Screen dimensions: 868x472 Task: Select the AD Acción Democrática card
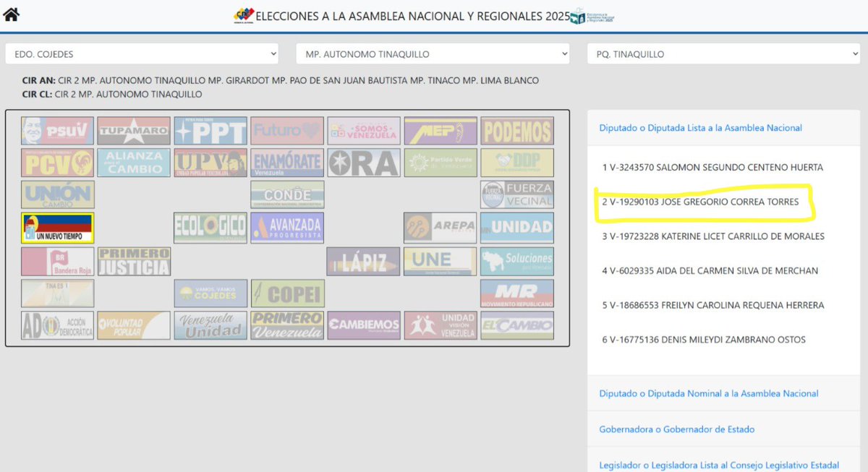pos(57,325)
